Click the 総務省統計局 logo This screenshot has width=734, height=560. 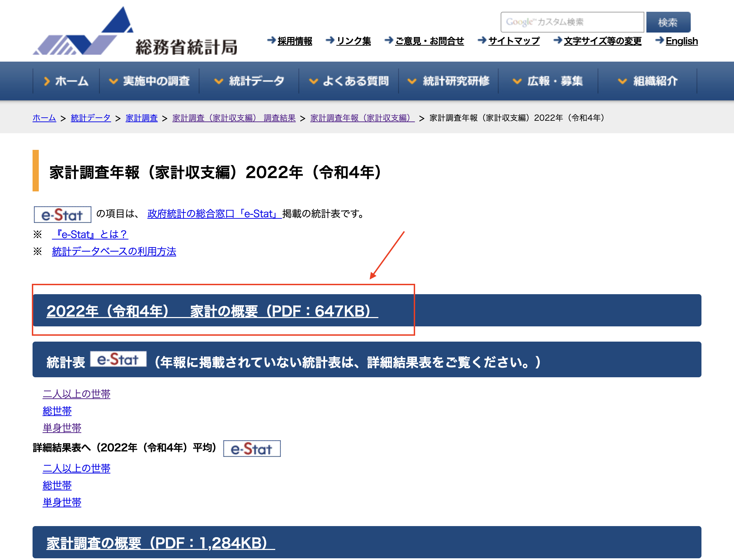point(135,31)
